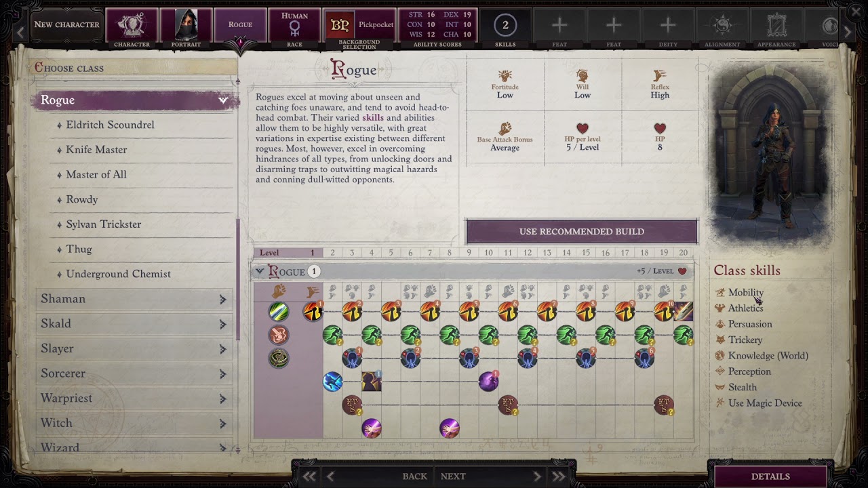Click the FTS Finesse Training icon at level 11

pyautogui.click(x=508, y=405)
